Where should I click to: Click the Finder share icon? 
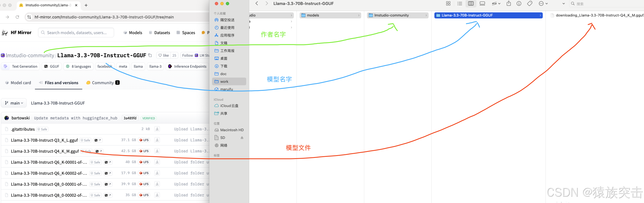[x=509, y=4]
